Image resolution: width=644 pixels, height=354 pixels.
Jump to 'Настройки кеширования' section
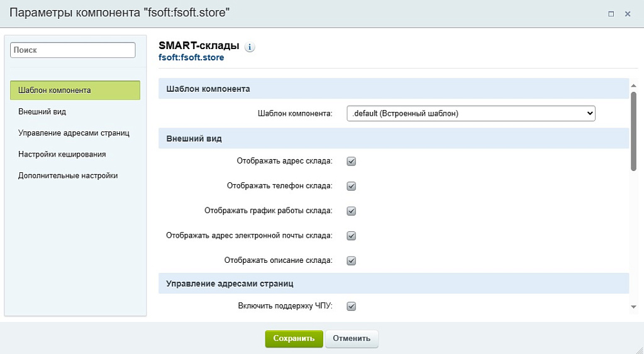tap(62, 154)
